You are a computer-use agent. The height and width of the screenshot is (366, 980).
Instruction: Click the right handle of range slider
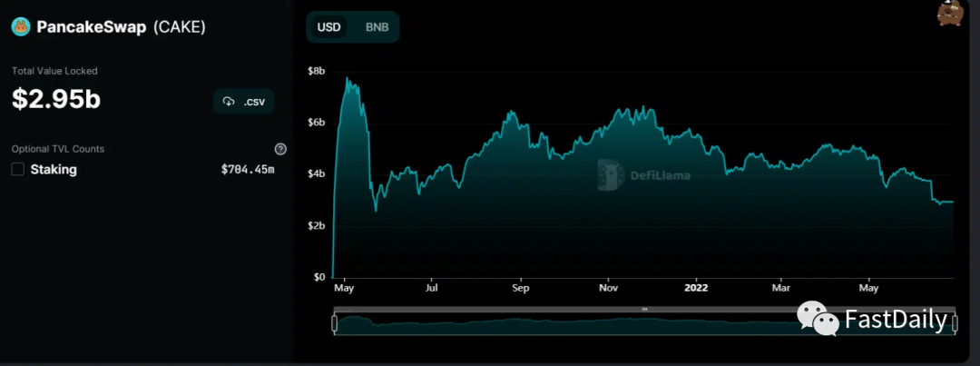[955, 323]
